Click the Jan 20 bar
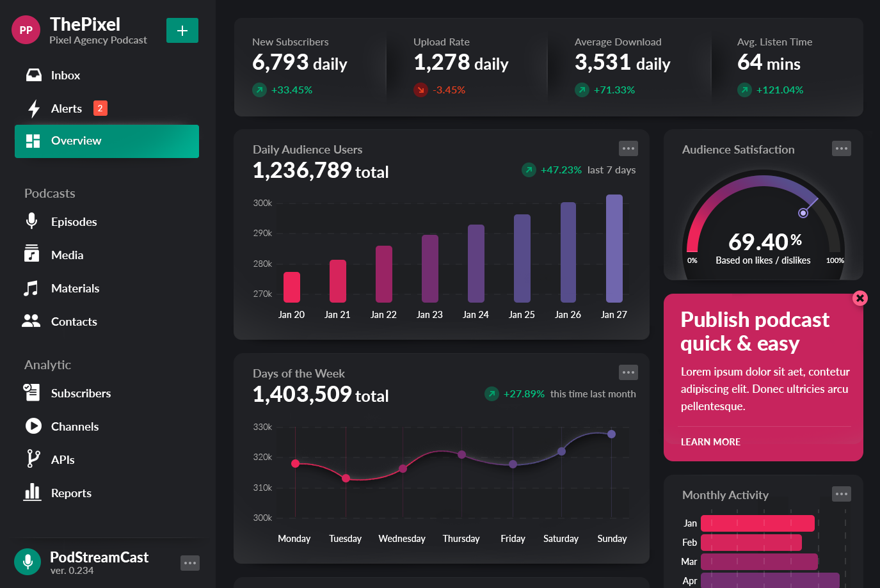 (x=292, y=287)
